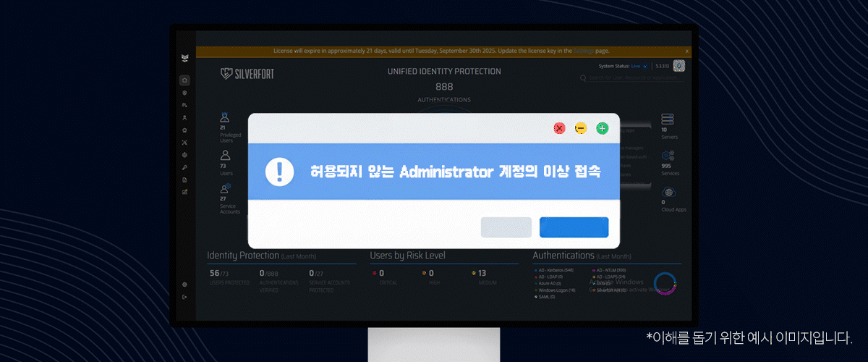Click the High risk level count
This screenshot has width=868, height=362.
tap(431, 273)
